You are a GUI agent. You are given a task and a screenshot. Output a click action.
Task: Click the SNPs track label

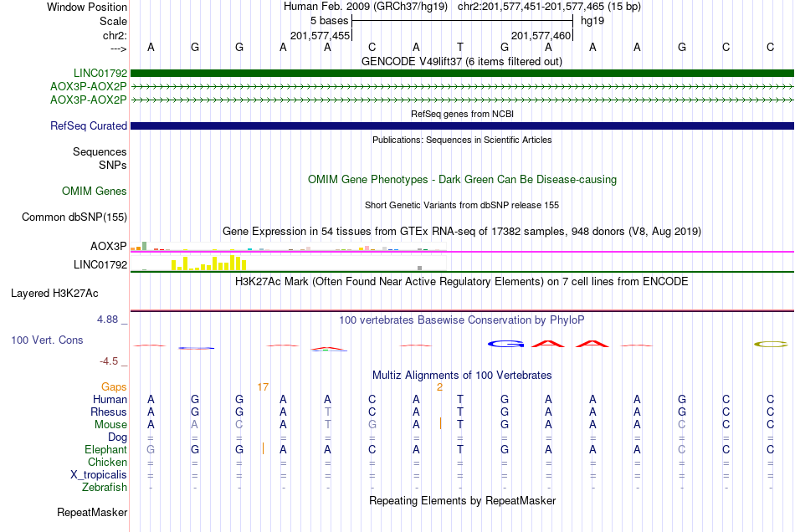[x=113, y=165]
